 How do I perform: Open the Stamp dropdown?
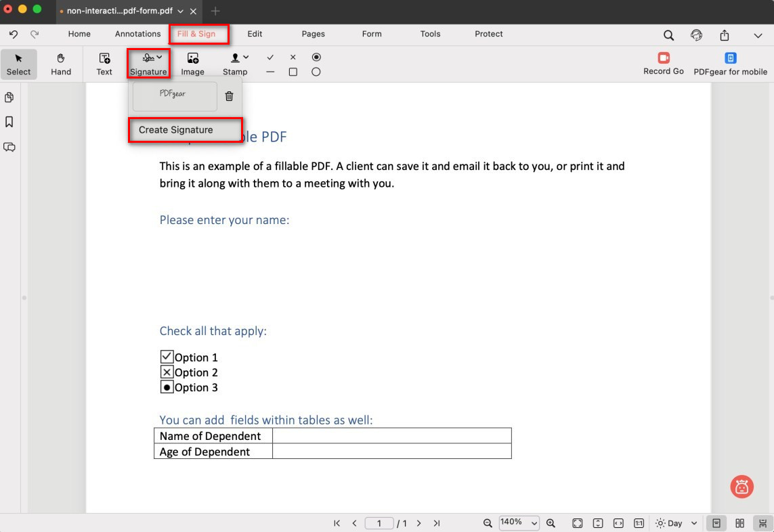pyautogui.click(x=236, y=64)
